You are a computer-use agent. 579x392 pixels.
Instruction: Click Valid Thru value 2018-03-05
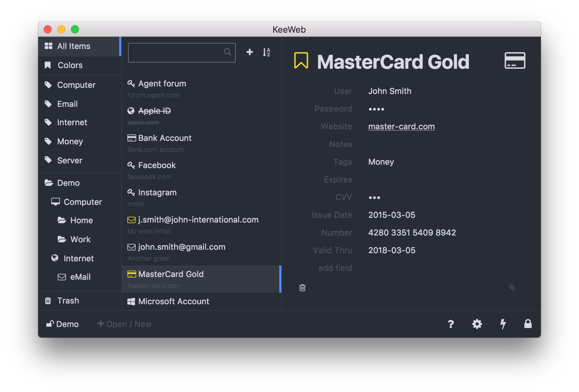coord(392,250)
